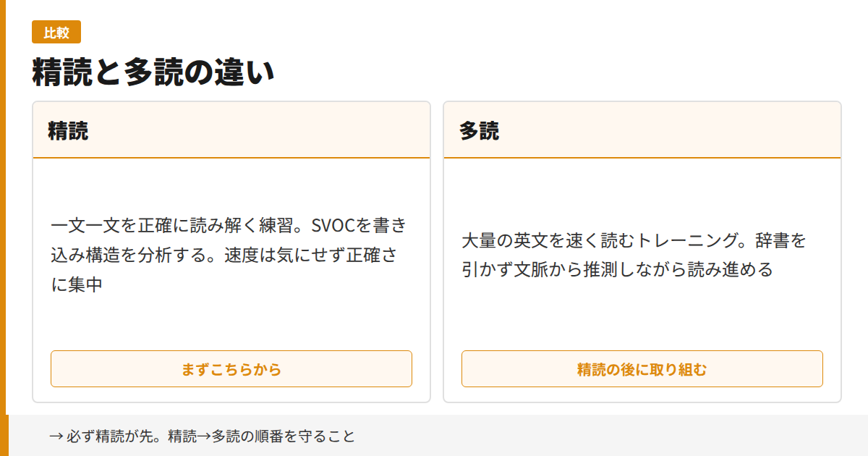Click the まずこちらから button
The width and height of the screenshot is (868, 456).
(x=231, y=368)
